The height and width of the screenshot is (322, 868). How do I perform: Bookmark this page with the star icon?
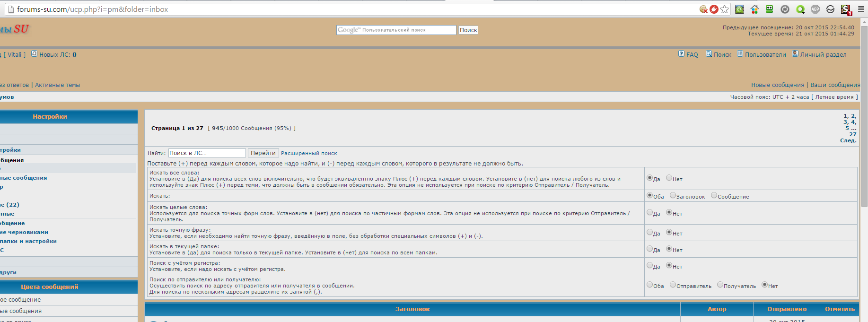725,9
